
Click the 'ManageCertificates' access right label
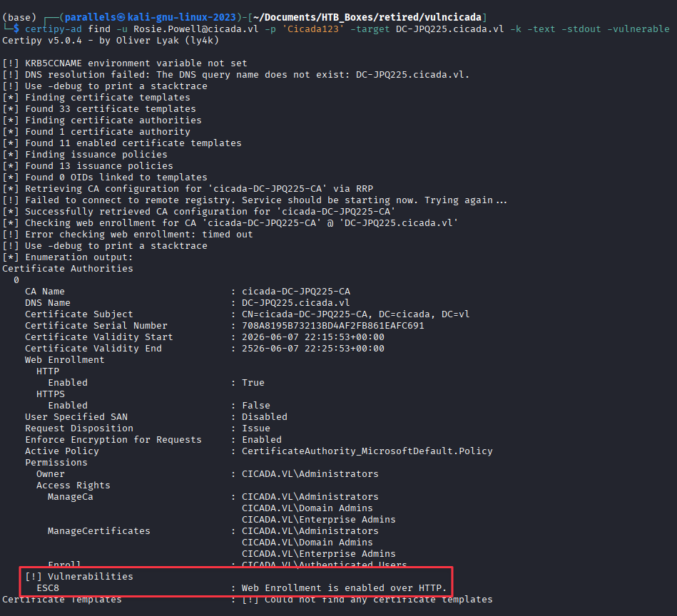pyautogui.click(x=99, y=531)
